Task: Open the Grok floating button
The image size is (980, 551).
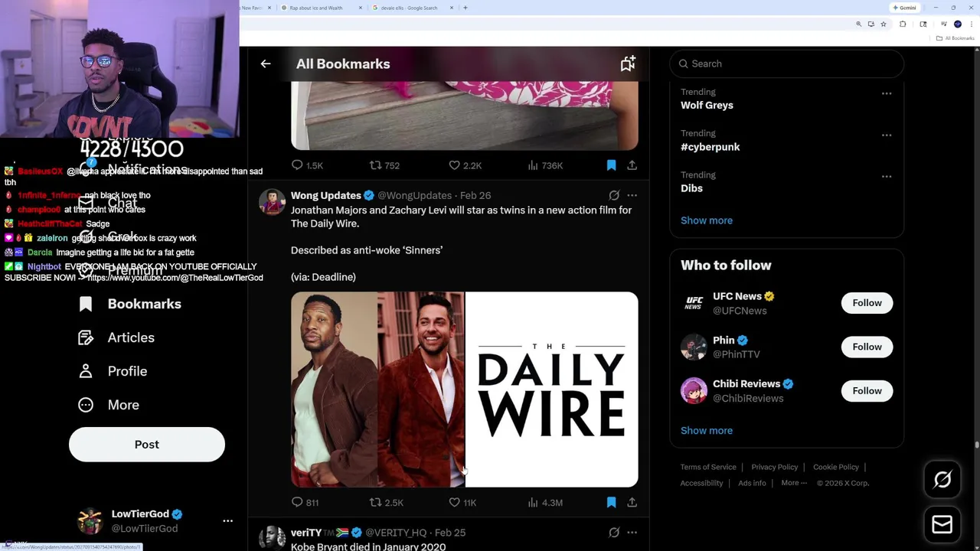Action: [942, 480]
